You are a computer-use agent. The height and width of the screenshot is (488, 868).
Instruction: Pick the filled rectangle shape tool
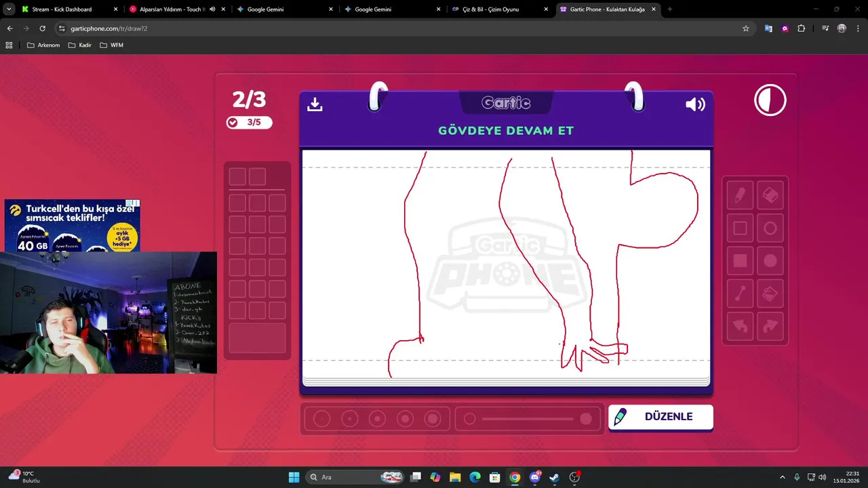pyautogui.click(x=740, y=261)
